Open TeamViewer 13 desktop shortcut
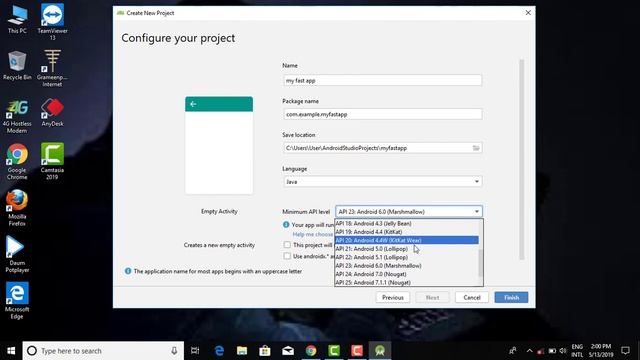The width and height of the screenshot is (640, 360). 52,21
